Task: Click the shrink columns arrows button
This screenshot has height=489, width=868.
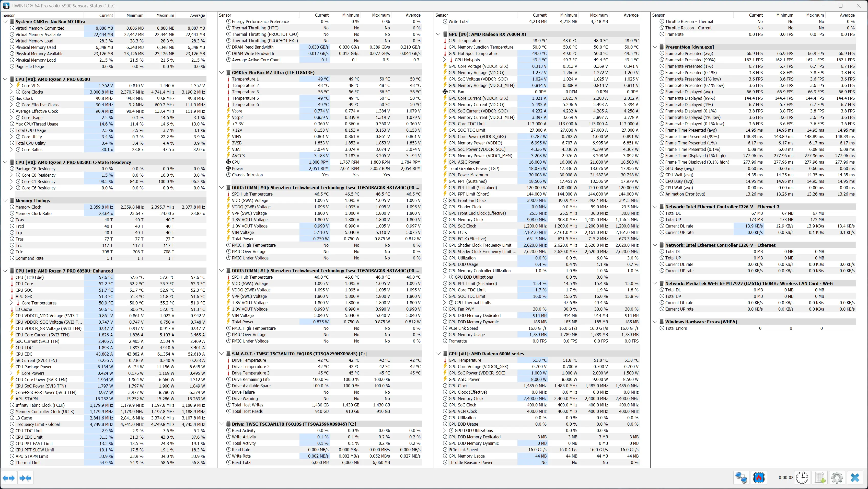Action: tap(26, 478)
